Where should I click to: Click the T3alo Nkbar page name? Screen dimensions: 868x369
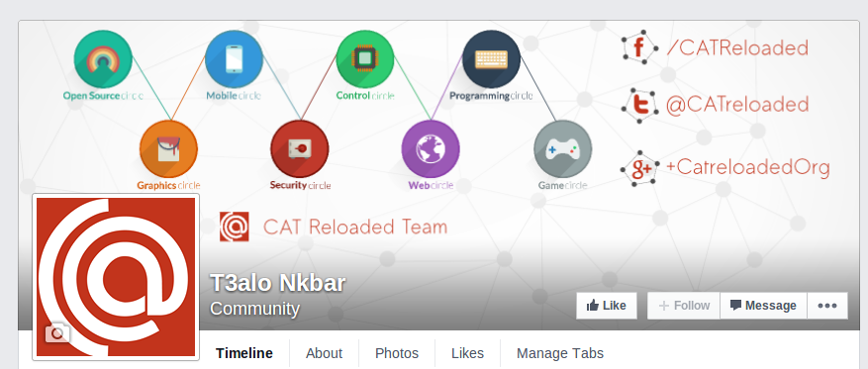277,283
